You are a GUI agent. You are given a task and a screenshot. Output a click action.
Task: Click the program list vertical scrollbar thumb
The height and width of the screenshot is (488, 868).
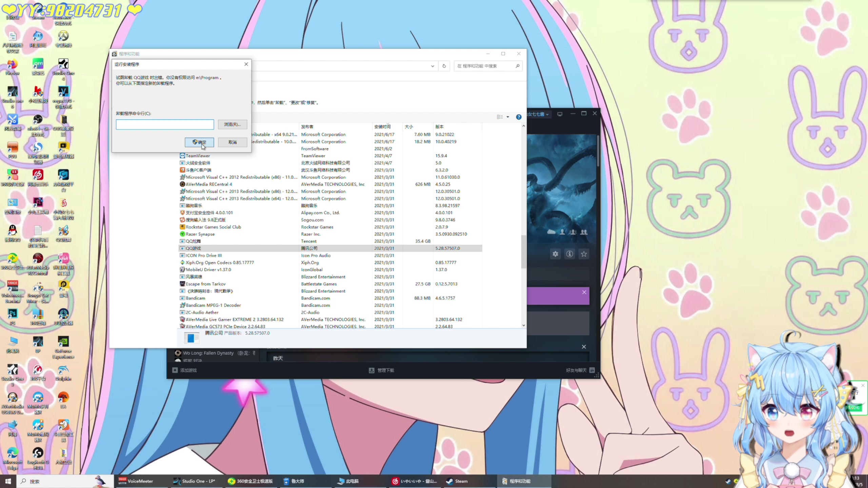[x=524, y=252]
